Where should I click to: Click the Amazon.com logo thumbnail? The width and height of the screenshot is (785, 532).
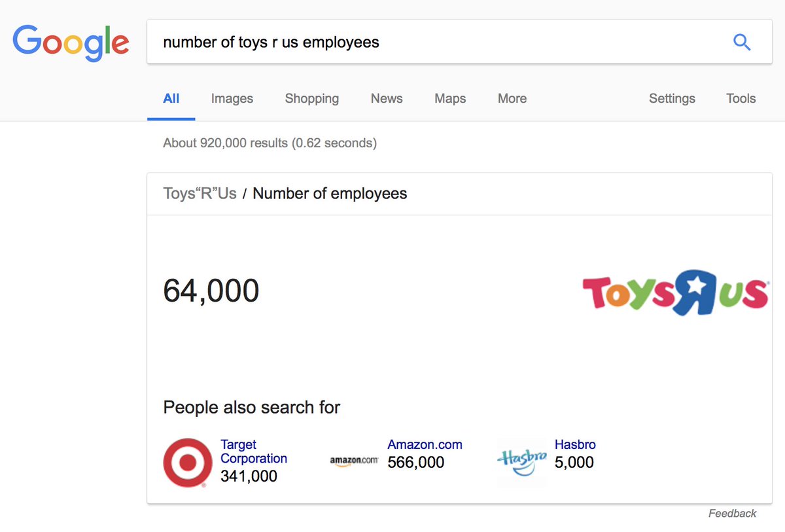[x=354, y=461]
